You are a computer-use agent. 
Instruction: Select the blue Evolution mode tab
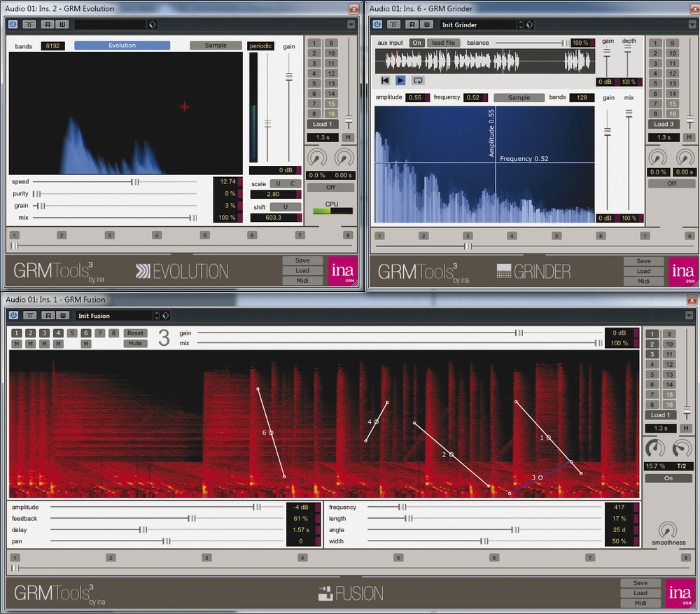(122, 45)
